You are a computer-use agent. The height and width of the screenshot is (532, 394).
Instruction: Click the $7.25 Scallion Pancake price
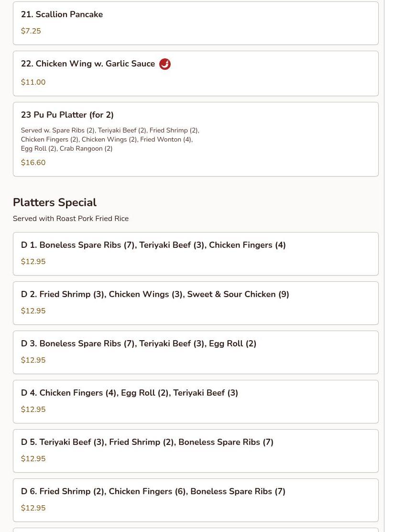click(31, 31)
